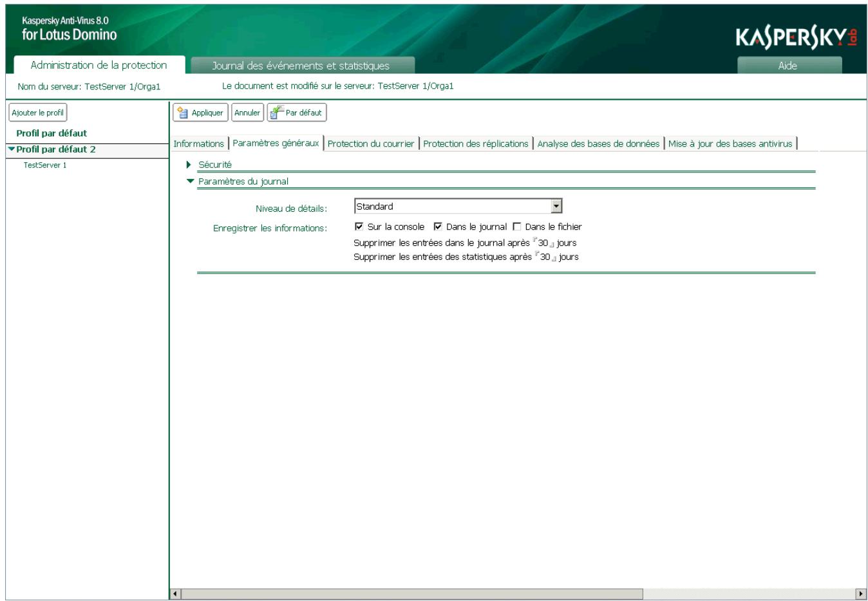The width and height of the screenshot is (868, 601).
Task: Click journal entries days field
Action: coord(543,243)
